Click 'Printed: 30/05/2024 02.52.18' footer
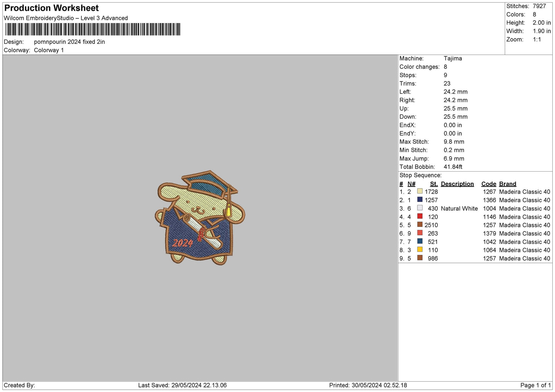The image size is (555, 392). point(368,385)
